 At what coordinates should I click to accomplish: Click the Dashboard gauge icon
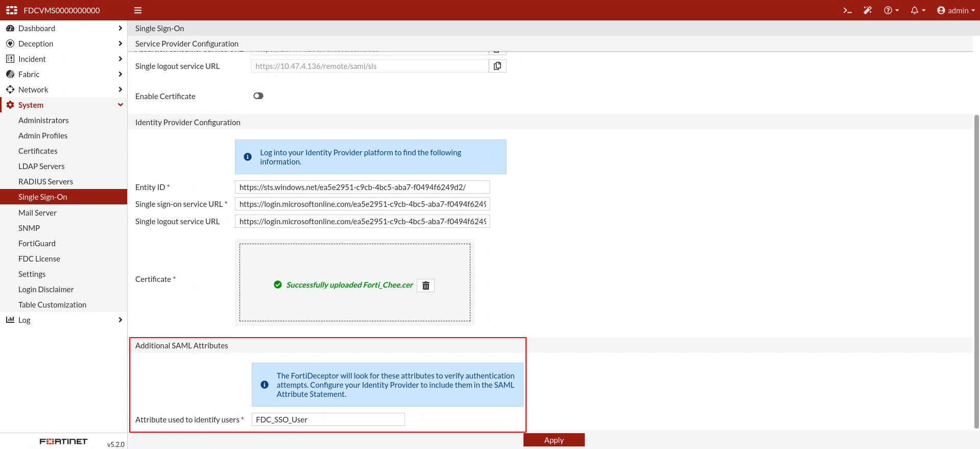pos(10,29)
